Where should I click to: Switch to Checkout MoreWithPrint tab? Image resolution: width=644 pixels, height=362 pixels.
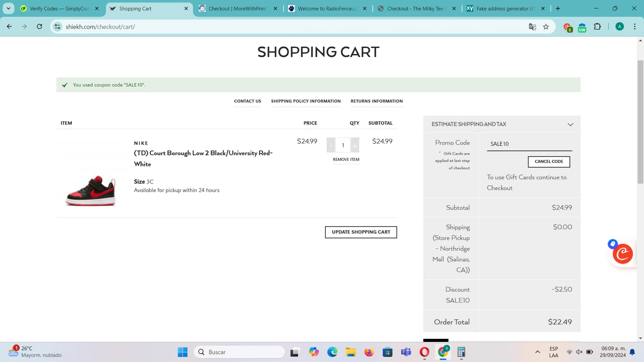click(238, 9)
